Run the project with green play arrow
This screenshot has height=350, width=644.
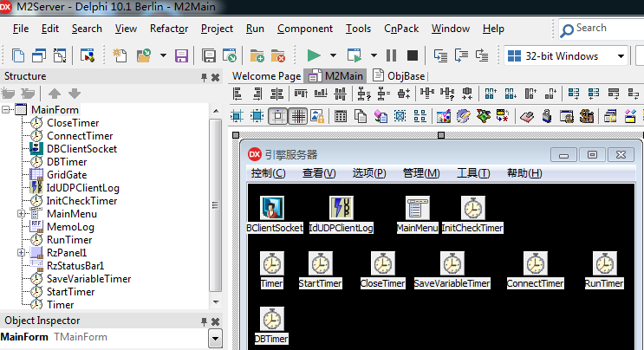click(x=314, y=55)
